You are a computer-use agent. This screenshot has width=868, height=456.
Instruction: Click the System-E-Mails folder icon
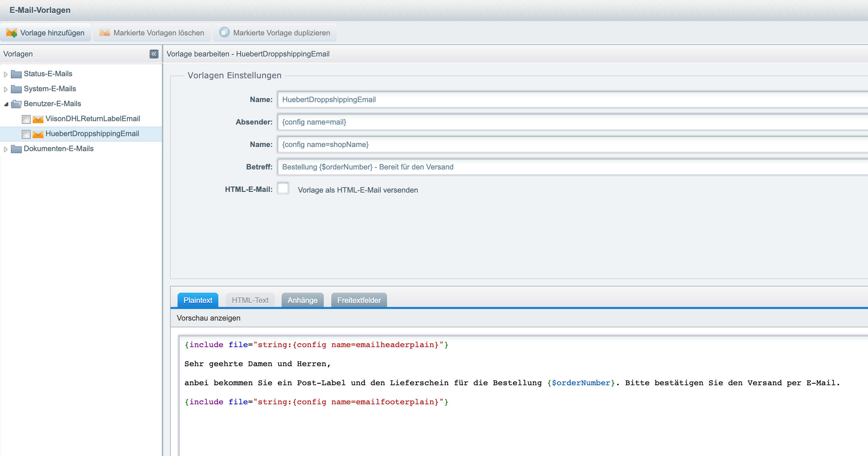tap(16, 89)
